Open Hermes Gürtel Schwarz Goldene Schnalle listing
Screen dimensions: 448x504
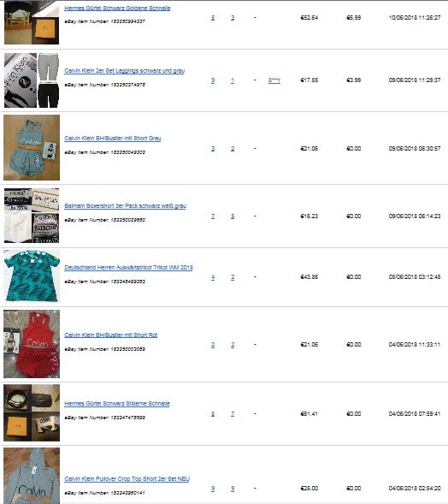117,8
